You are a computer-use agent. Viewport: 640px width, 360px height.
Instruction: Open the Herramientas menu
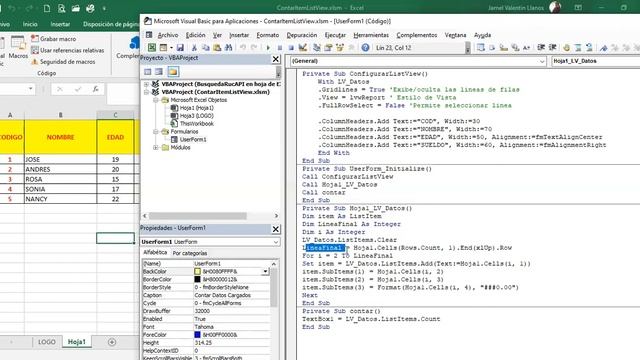[x=371, y=35]
